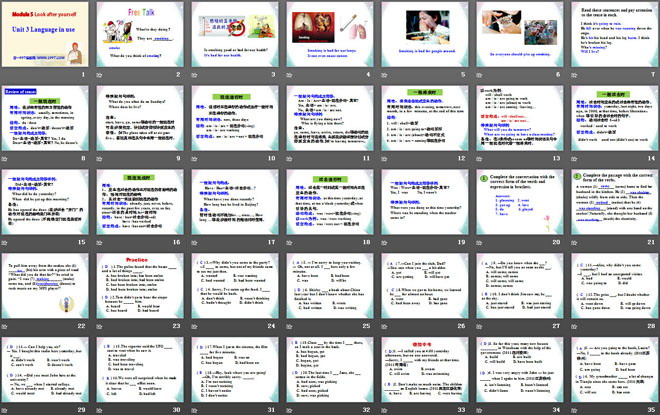660x415 pixels.
Task: Click the slide number 35 label
Action: click(651, 410)
